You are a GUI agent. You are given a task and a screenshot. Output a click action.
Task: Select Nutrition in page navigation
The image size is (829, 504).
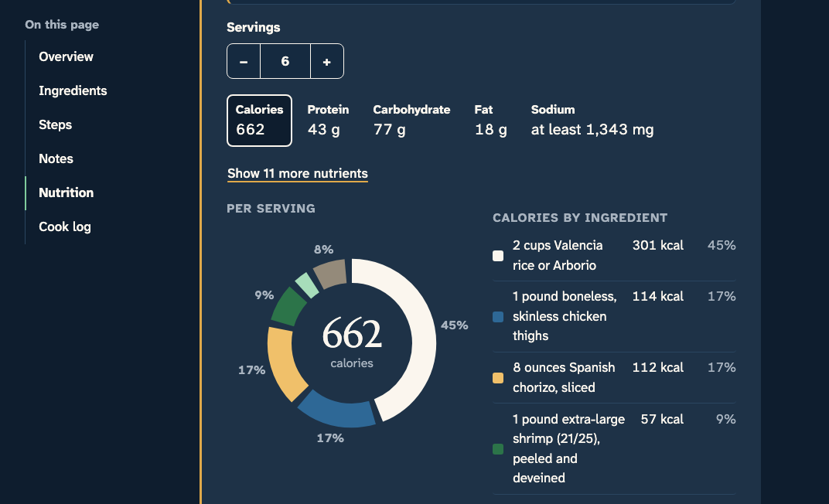[x=66, y=192]
